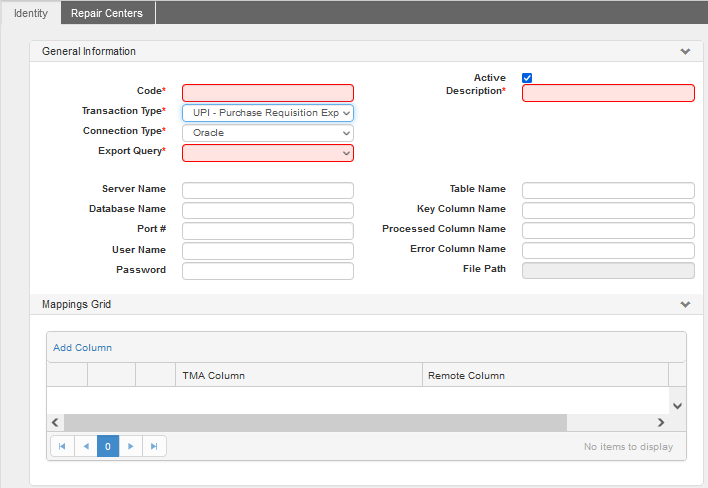Click the horizontal scrollbar in mappings grid
The height and width of the screenshot is (488, 708).
pos(315,423)
